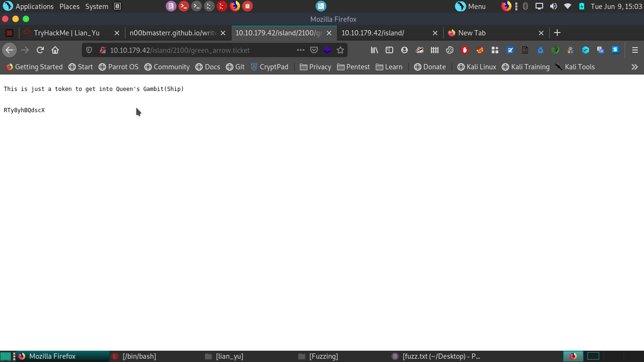The height and width of the screenshot is (362, 644).
Task: Close the n00bmasterr.github.io tab
Action: (x=223, y=33)
